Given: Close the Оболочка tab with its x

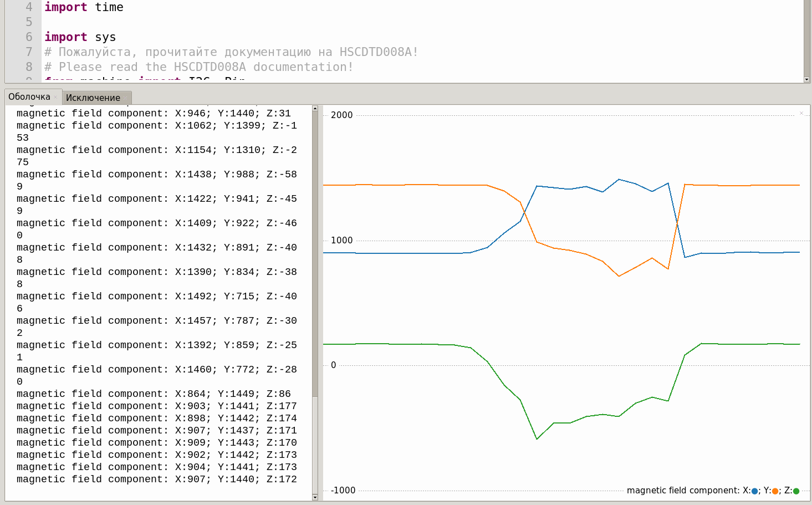Looking at the screenshot, I should point(55,97).
